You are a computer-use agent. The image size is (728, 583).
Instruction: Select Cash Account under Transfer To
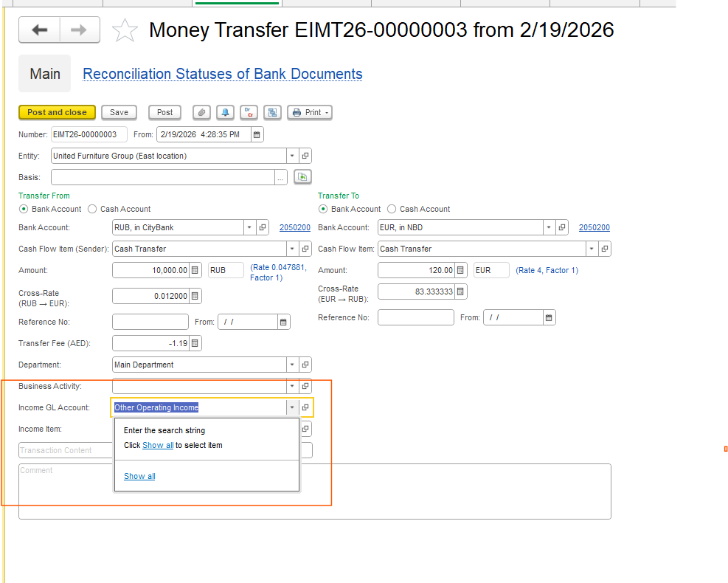point(392,209)
